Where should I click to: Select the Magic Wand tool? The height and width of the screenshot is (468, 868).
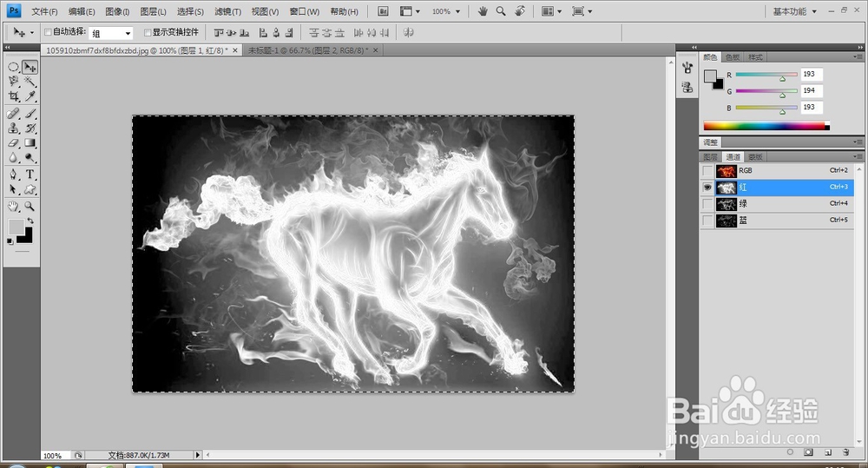30,82
